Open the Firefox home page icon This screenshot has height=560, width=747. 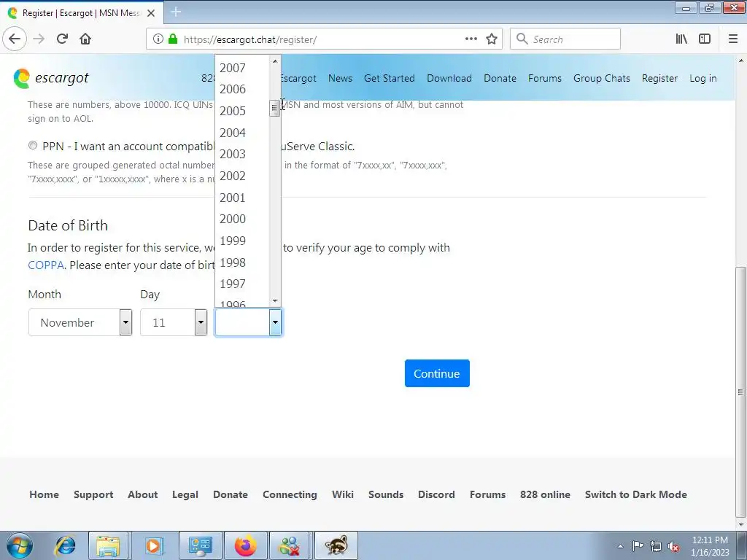pyautogui.click(x=85, y=39)
